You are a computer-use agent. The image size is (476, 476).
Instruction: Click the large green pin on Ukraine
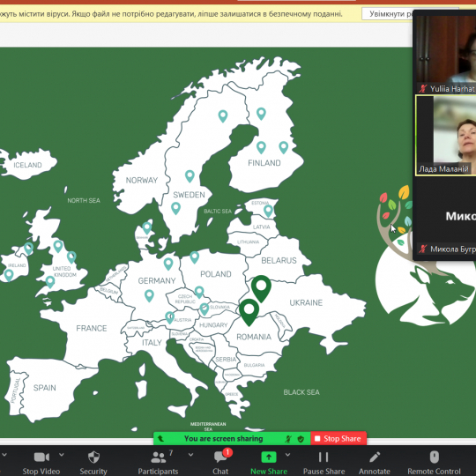click(x=261, y=288)
